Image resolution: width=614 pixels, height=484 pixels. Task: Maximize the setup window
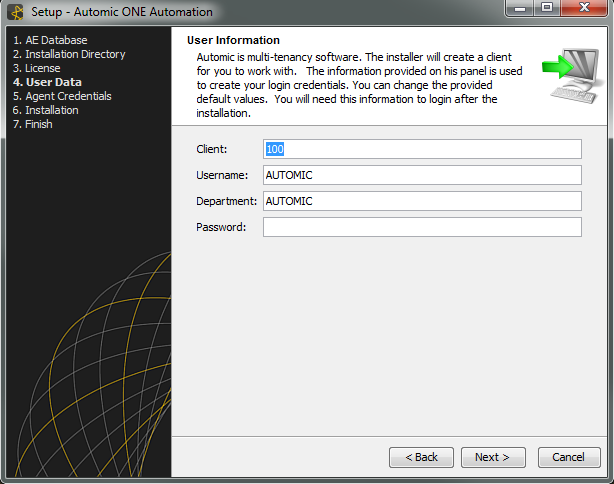coord(547,8)
